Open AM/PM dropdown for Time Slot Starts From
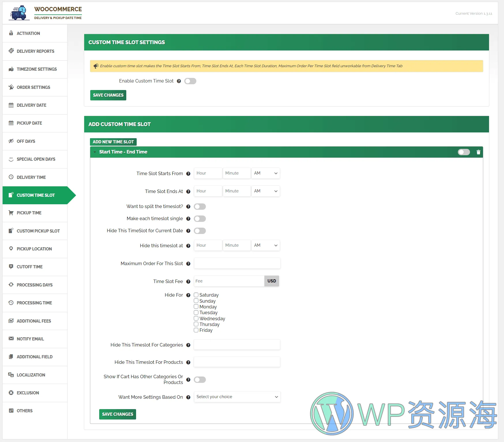The image size is (504, 442). [x=265, y=173]
